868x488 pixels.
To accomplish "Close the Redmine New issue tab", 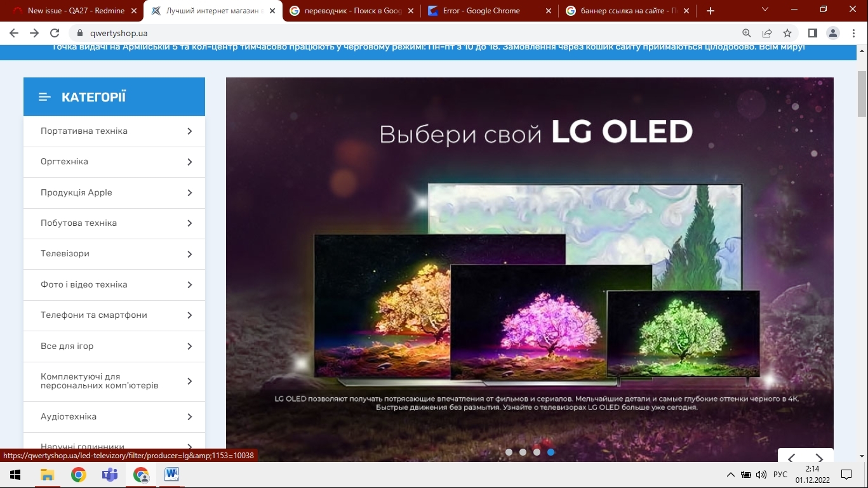I will point(134,11).
